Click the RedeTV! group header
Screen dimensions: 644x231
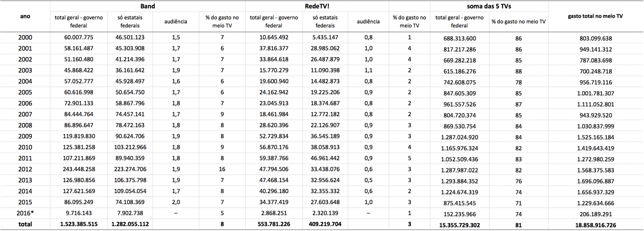pyautogui.click(x=317, y=6)
